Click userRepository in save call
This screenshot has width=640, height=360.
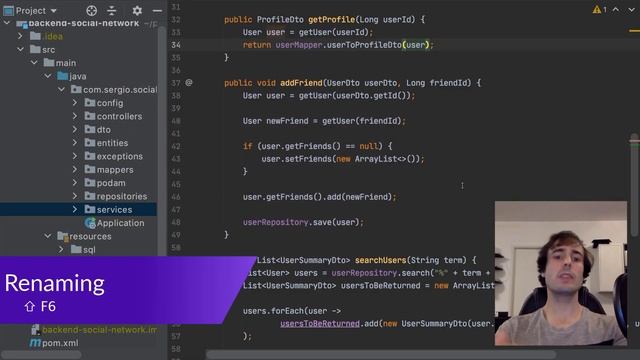(x=276, y=222)
